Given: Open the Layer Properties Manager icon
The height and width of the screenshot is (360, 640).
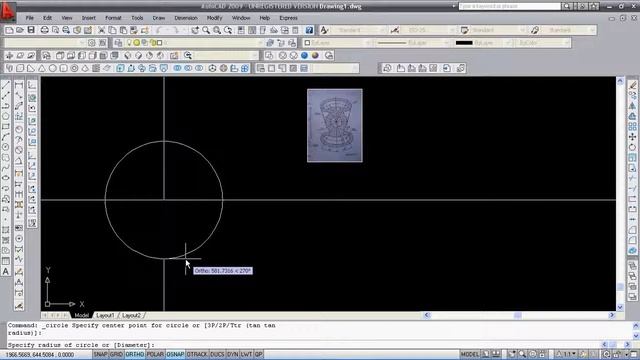Looking at the screenshot, I should tap(118, 43).
